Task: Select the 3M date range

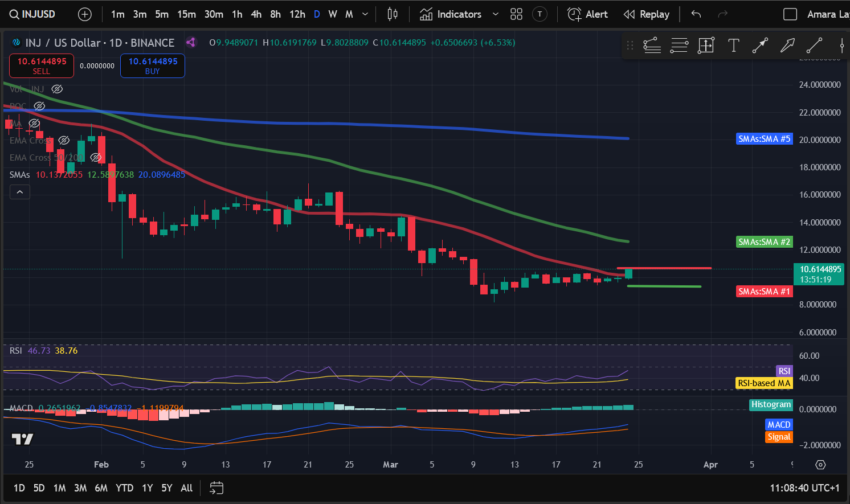Action: [x=80, y=488]
